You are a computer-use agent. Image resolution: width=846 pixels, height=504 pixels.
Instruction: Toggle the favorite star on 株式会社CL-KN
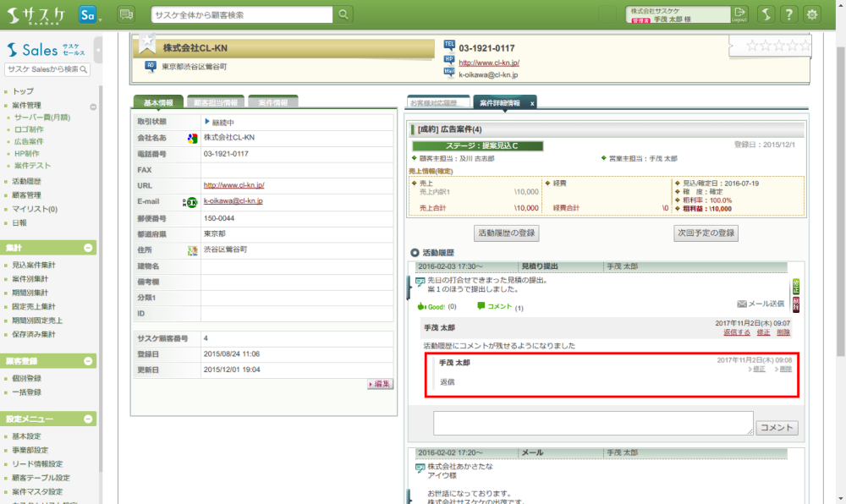[147, 43]
